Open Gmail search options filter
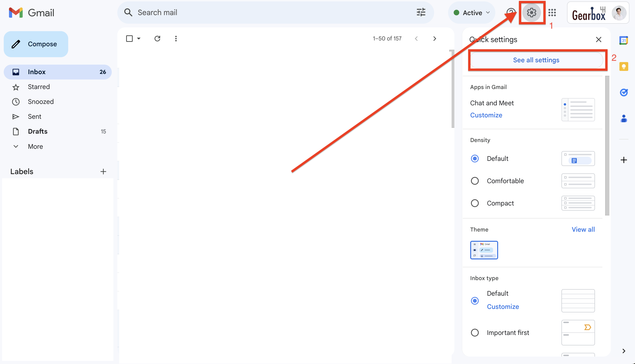Viewport: 635px width, 364px height. [421, 12]
